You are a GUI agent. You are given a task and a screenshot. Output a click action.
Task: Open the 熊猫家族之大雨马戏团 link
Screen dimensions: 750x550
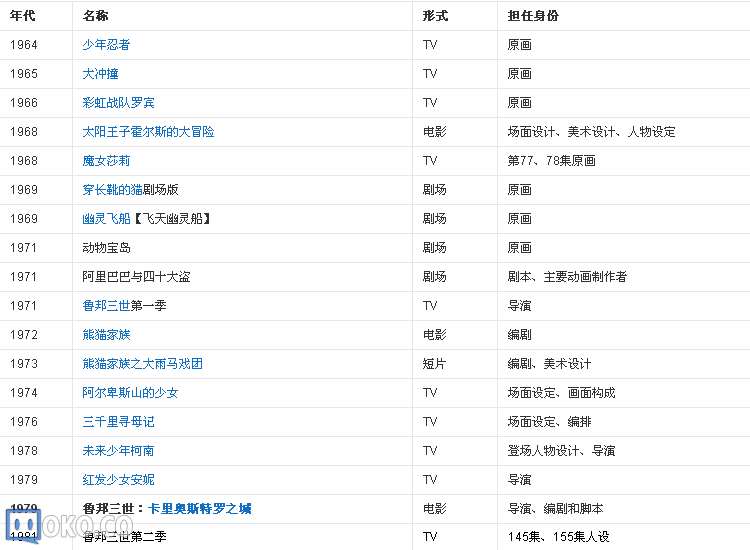tap(143, 364)
